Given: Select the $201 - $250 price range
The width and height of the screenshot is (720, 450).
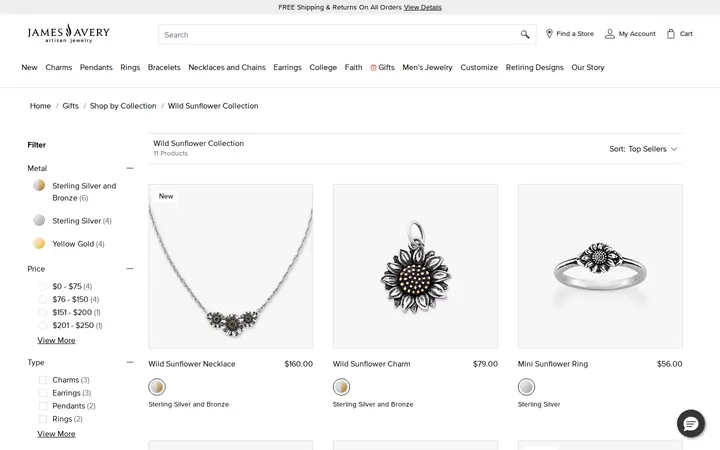Looking at the screenshot, I should click(x=43, y=326).
